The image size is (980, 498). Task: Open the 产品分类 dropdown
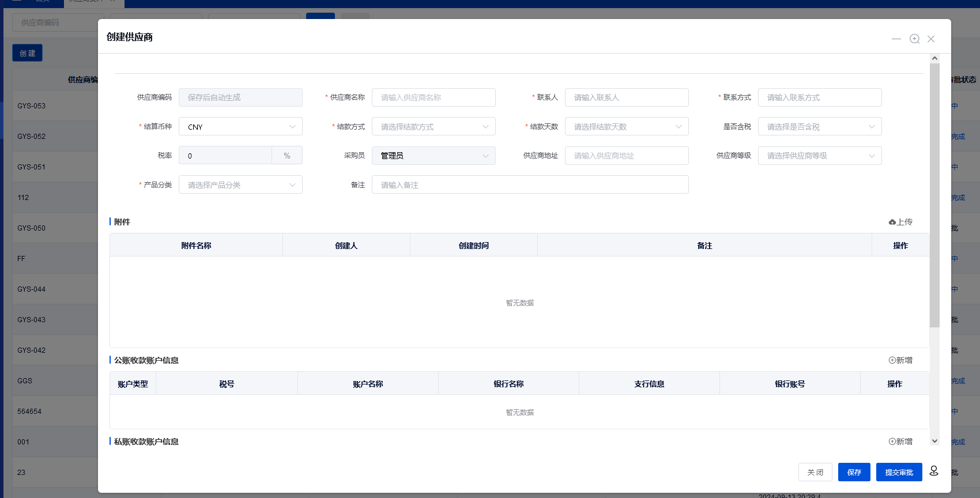tap(240, 185)
